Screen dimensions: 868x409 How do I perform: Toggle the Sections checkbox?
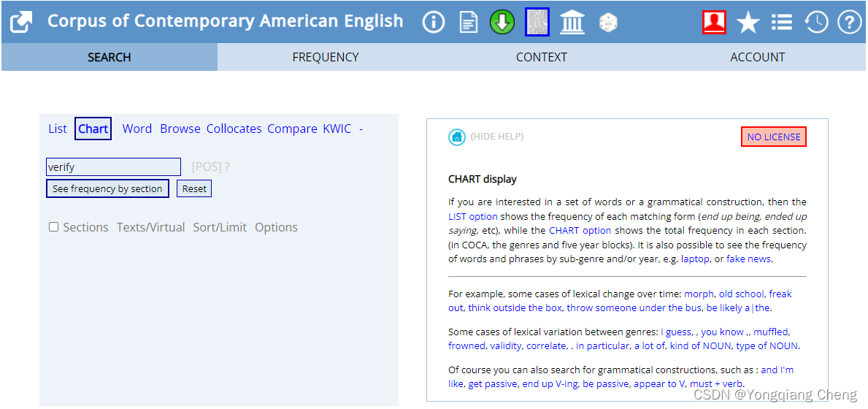tap(54, 227)
